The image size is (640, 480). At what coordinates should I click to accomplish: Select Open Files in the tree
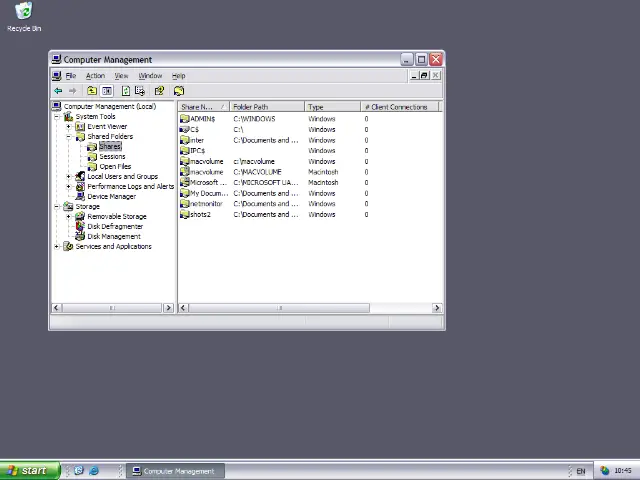(115, 167)
